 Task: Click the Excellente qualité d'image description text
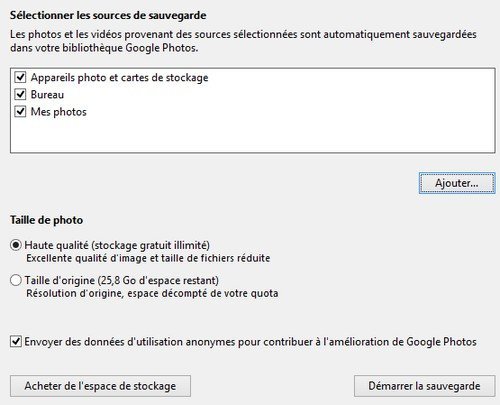(x=148, y=258)
